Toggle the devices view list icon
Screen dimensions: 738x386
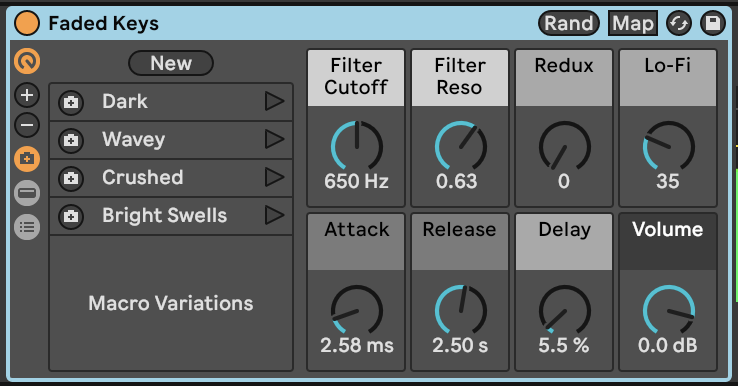pos(27,227)
